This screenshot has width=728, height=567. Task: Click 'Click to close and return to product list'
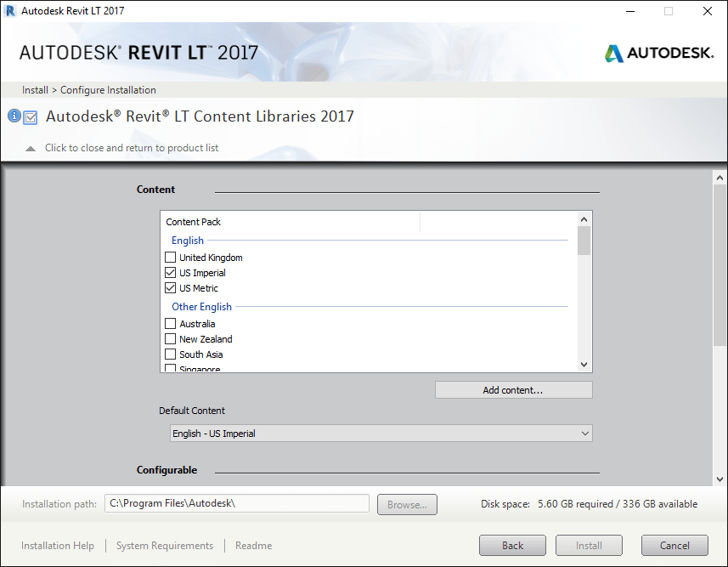click(x=132, y=148)
